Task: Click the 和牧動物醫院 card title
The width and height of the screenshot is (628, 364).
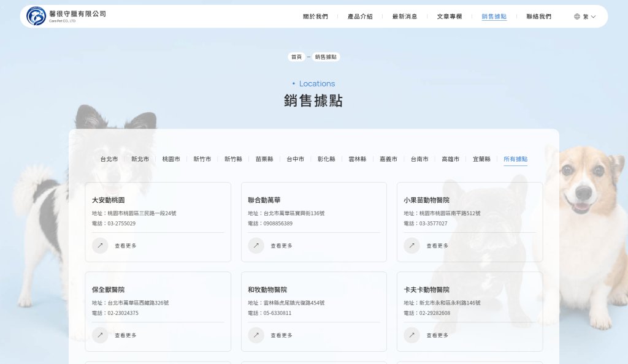Action: coord(267,290)
